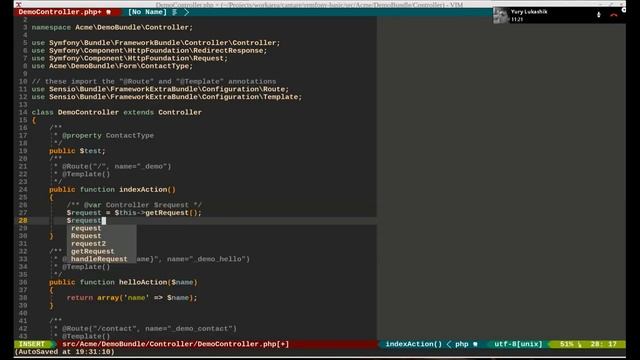The image size is (640, 360).
Task: Click the indexAction() function indicator in the status line
Action: (413, 344)
